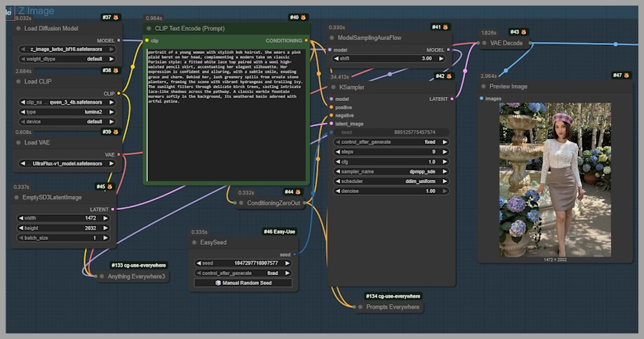Open the scheduler dropdown showing ddim_uniform
The height and width of the screenshot is (339, 644).
coord(391,181)
